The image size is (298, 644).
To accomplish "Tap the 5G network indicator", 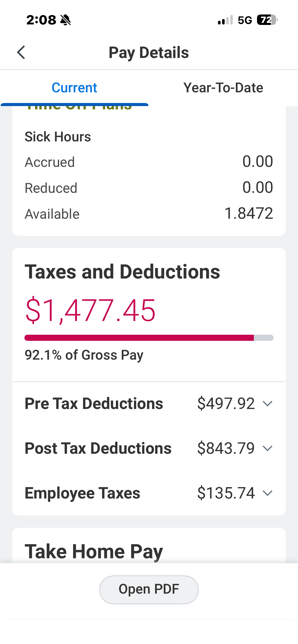I will pos(245,20).
